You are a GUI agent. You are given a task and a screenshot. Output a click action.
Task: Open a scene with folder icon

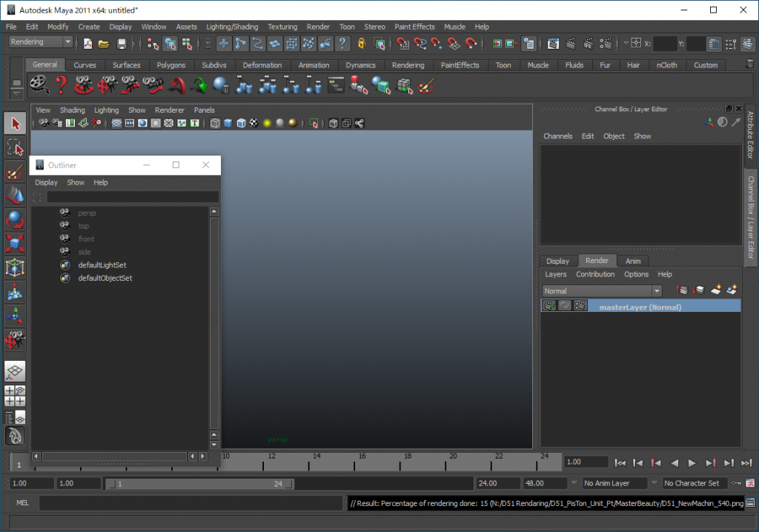click(104, 44)
